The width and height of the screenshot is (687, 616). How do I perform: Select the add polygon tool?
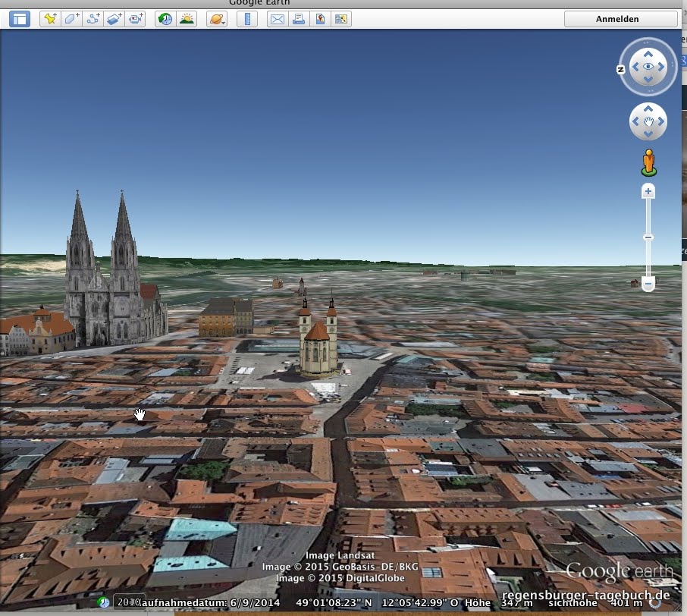click(71, 19)
